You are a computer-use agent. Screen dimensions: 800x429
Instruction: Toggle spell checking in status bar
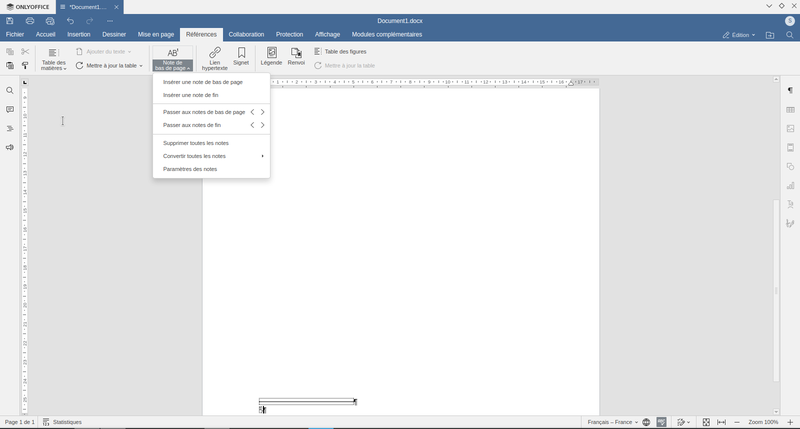pyautogui.click(x=662, y=422)
